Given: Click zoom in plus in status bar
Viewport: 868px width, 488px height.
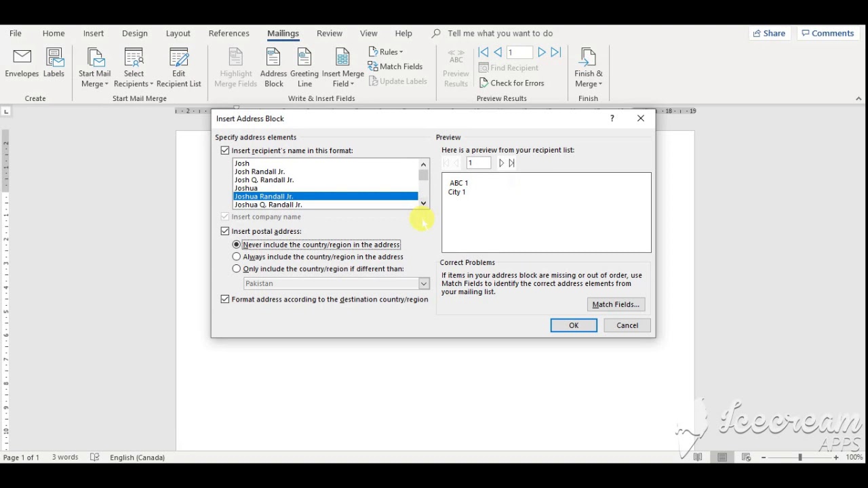Looking at the screenshot, I should pyautogui.click(x=836, y=457).
